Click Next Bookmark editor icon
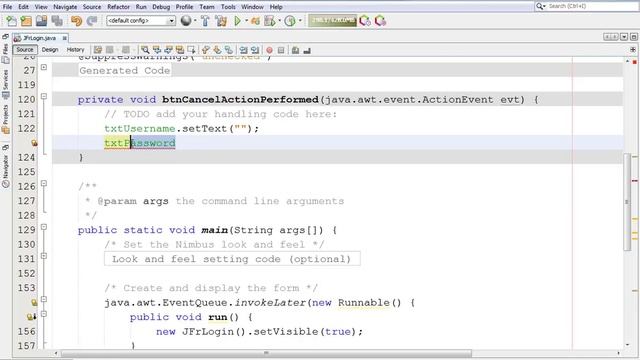Viewport: 640px width, 360px height. 217,50
